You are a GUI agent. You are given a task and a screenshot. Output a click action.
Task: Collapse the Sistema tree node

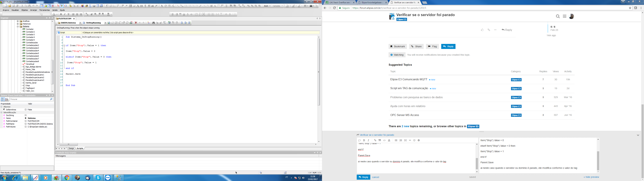click(18, 27)
